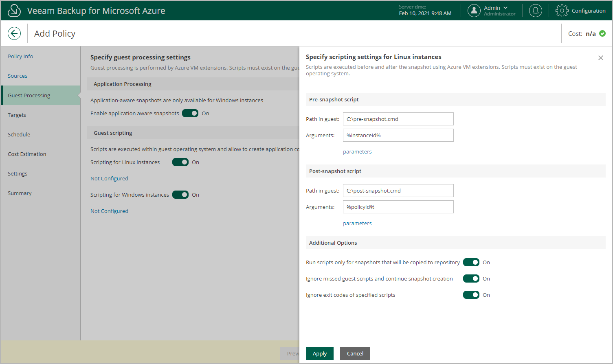Open parameters link under post-snapshot arguments
Viewport: 613px width, 364px height.
[x=357, y=223]
